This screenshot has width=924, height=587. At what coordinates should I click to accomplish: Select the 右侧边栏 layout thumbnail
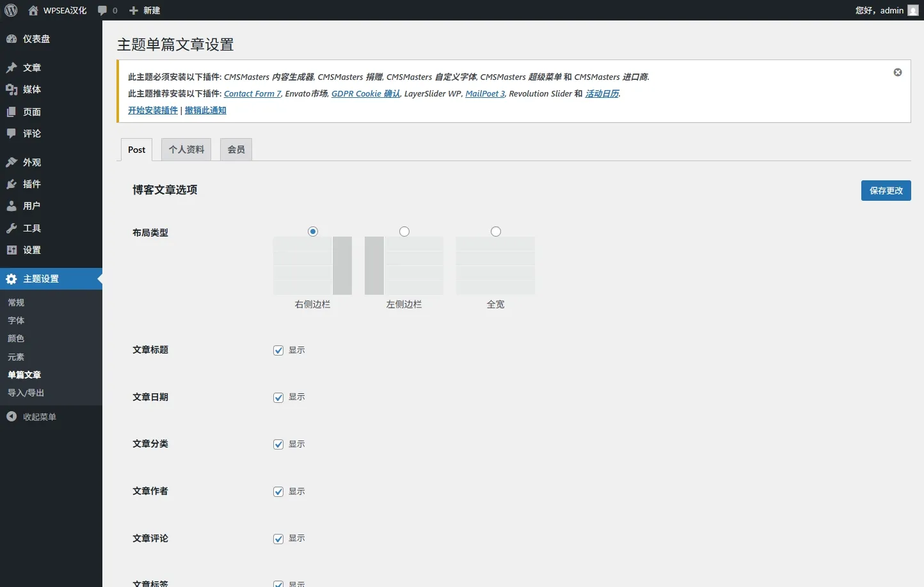click(312, 266)
